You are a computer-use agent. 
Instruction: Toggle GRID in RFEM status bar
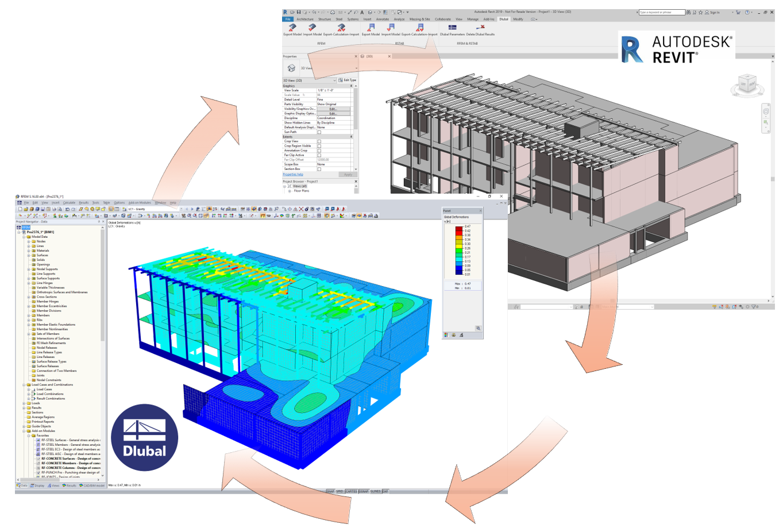click(340, 491)
